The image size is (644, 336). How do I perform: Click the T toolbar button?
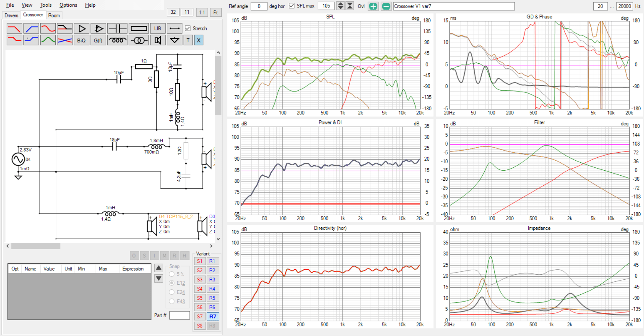(x=188, y=40)
